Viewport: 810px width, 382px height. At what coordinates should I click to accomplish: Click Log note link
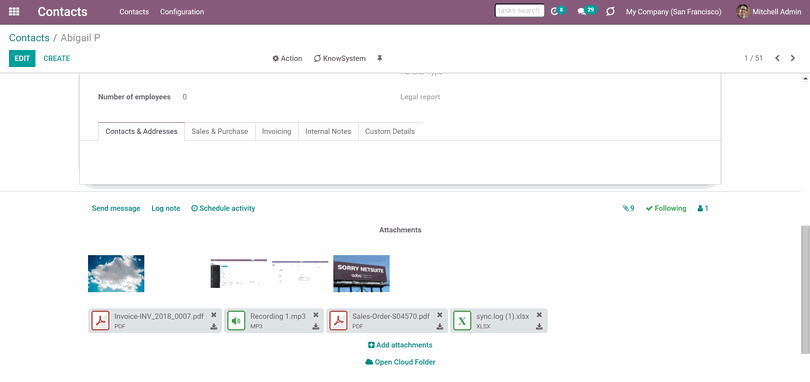click(x=166, y=208)
